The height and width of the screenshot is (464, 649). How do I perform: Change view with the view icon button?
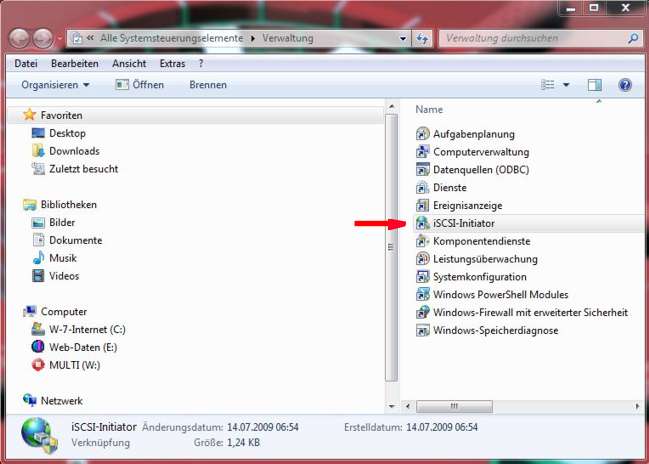[x=548, y=85]
